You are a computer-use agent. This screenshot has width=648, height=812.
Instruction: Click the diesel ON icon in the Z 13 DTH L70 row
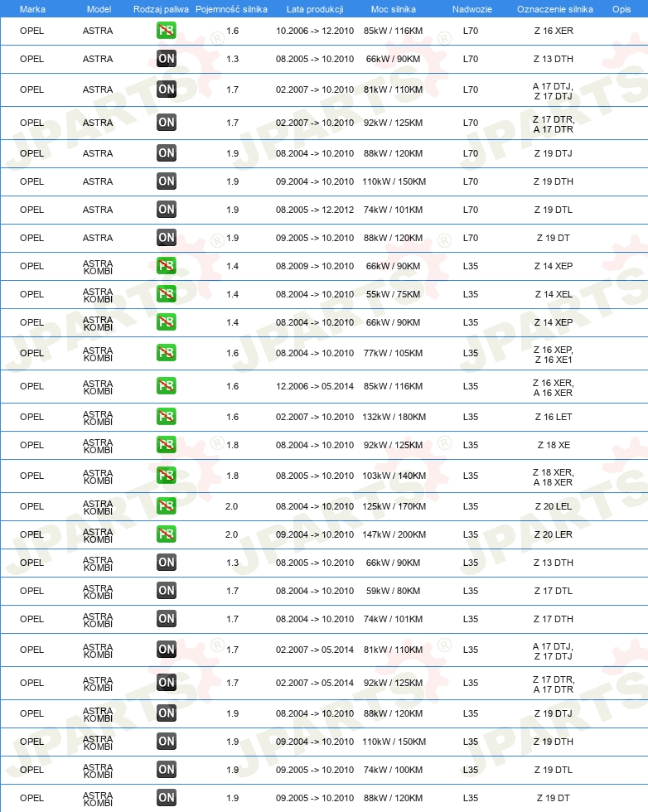click(167, 59)
